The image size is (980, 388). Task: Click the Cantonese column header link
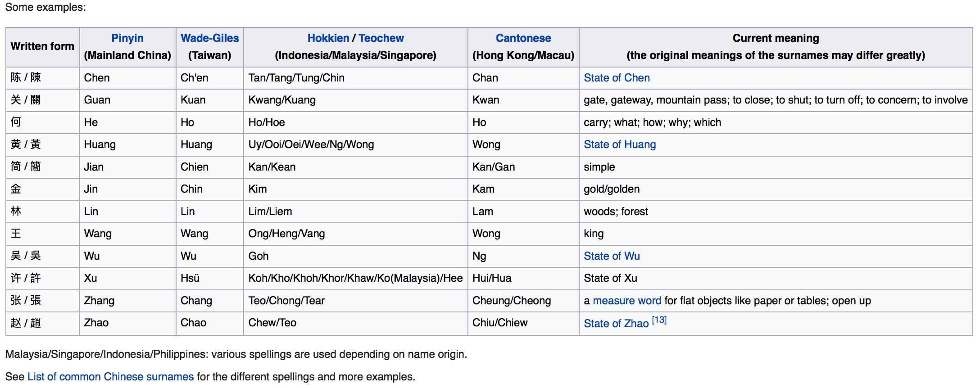click(523, 38)
